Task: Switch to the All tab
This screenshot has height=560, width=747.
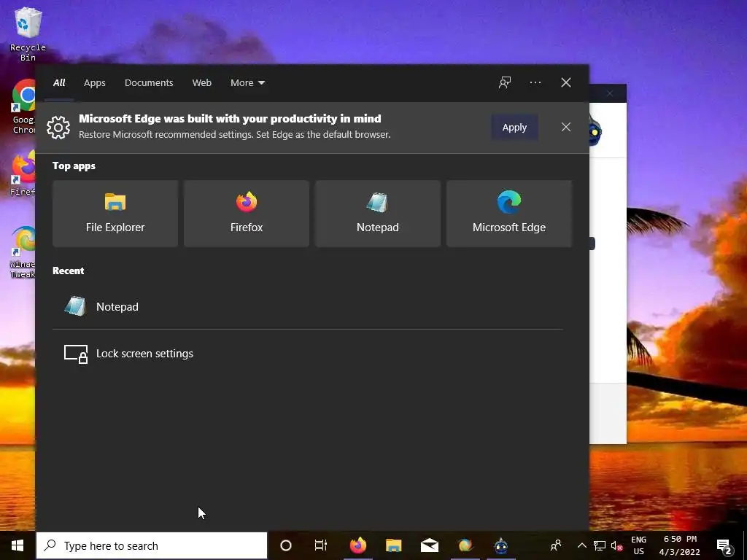Action: click(x=59, y=83)
